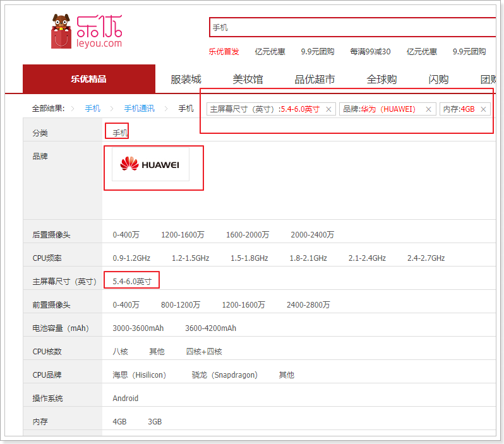Click the 手机通讯 breadcrumb link
This screenshot has height=444, width=504.
coord(139,109)
